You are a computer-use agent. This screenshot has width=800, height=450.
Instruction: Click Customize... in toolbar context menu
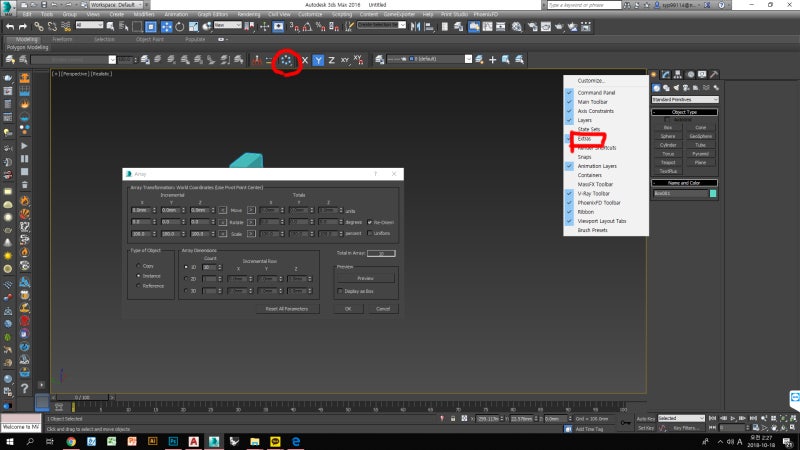point(591,81)
